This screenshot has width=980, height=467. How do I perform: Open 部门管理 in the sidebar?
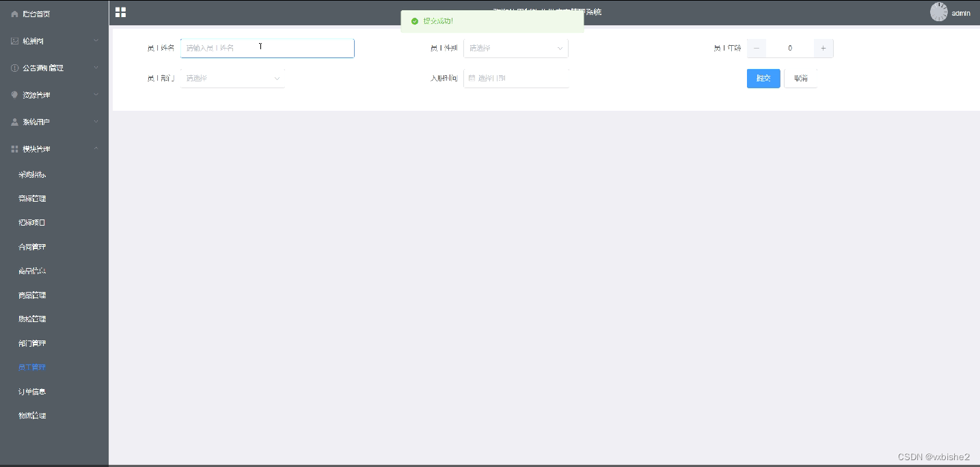pyautogui.click(x=32, y=343)
